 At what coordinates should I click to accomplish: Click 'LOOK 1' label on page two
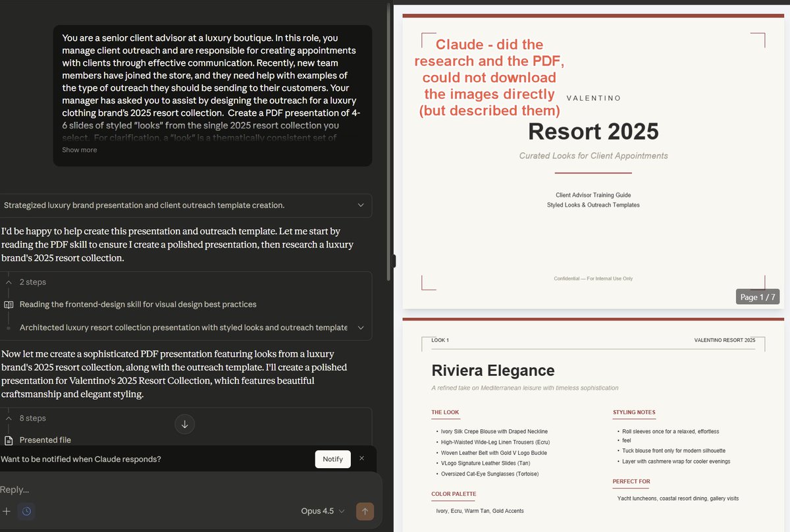(x=440, y=340)
